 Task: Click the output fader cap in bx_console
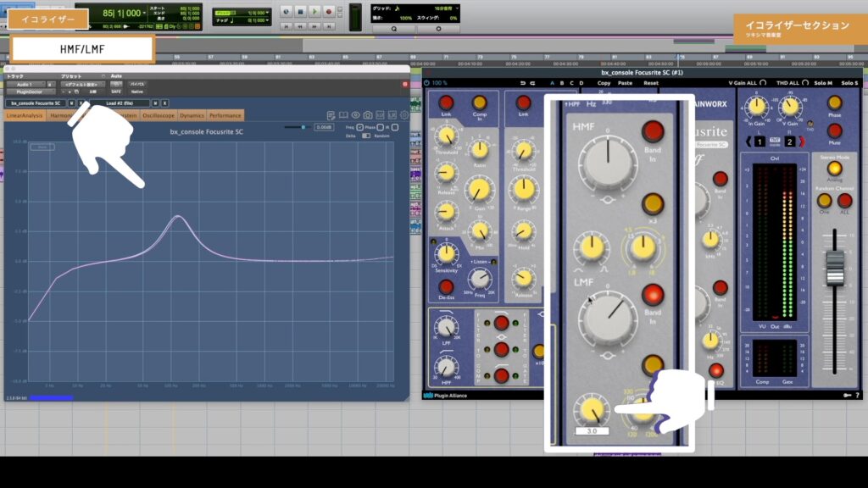835,268
